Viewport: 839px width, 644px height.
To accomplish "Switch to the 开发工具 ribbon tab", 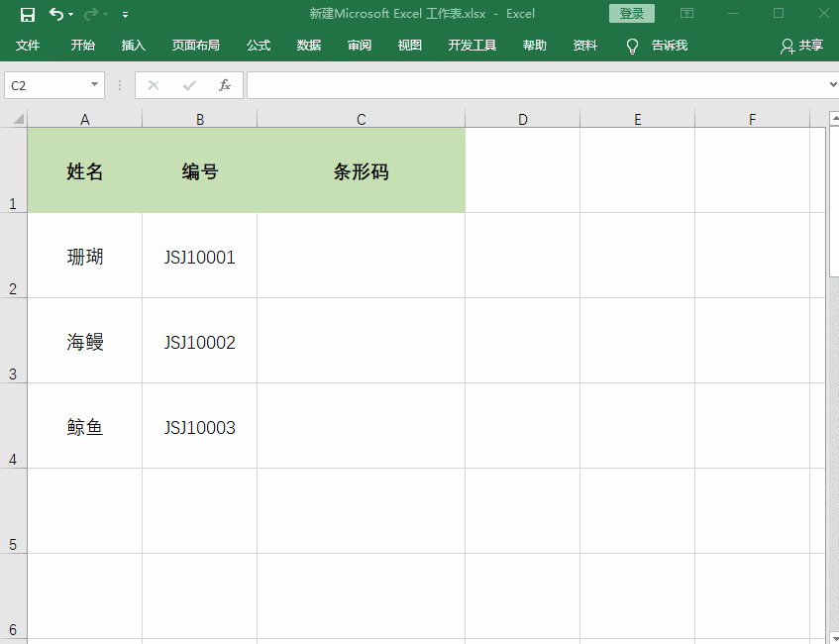I will pos(472,45).
